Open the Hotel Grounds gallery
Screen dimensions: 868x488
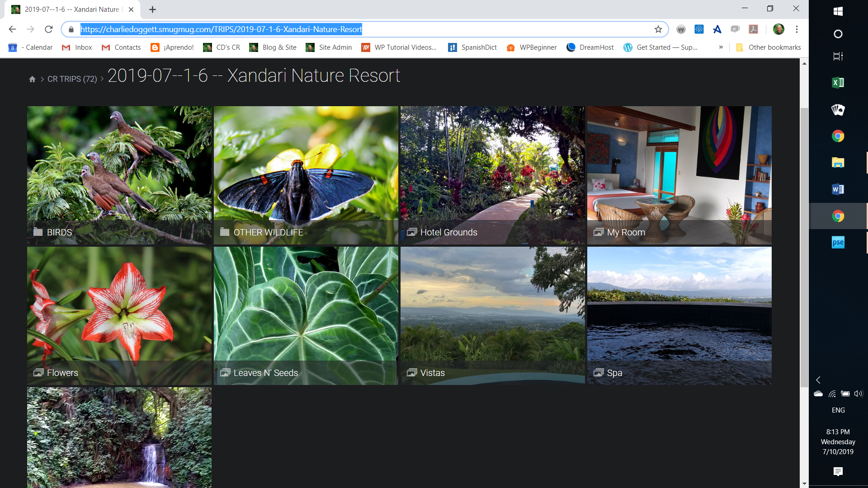(x=493, y=175)
